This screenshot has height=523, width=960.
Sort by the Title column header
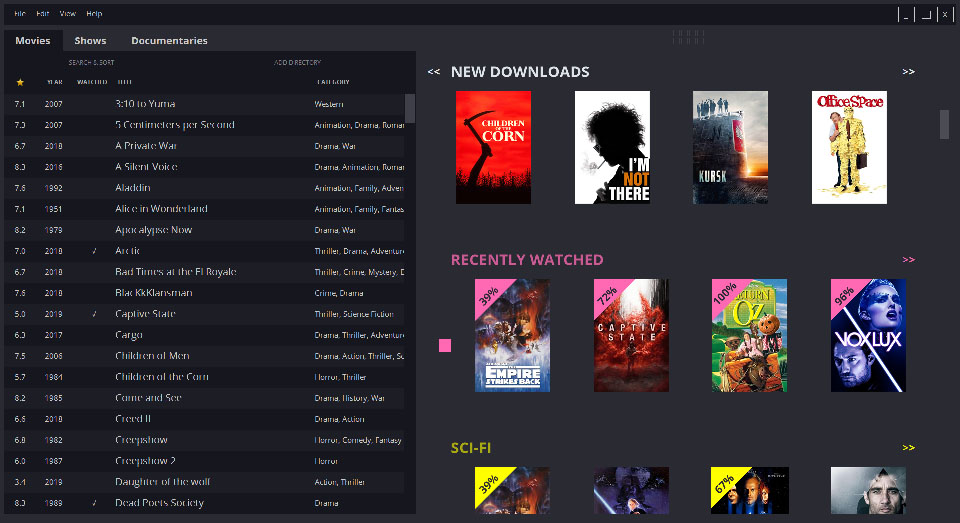[124, 82]
